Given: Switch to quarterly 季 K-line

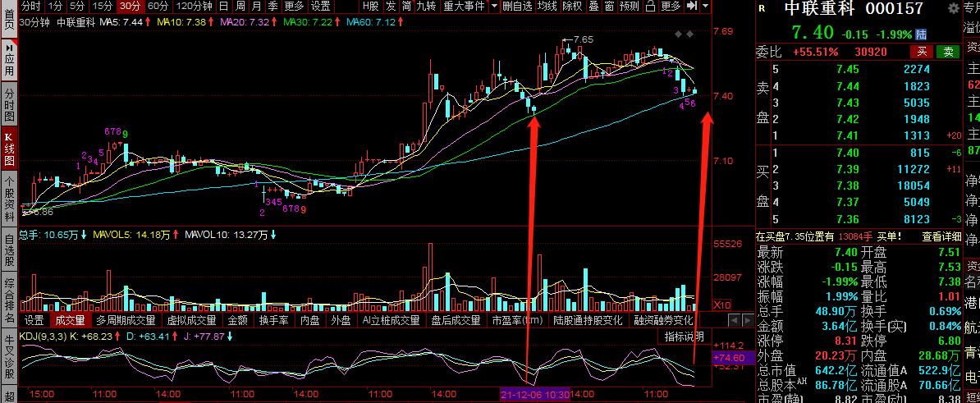Looking at the screenshot, I should 272,7.
